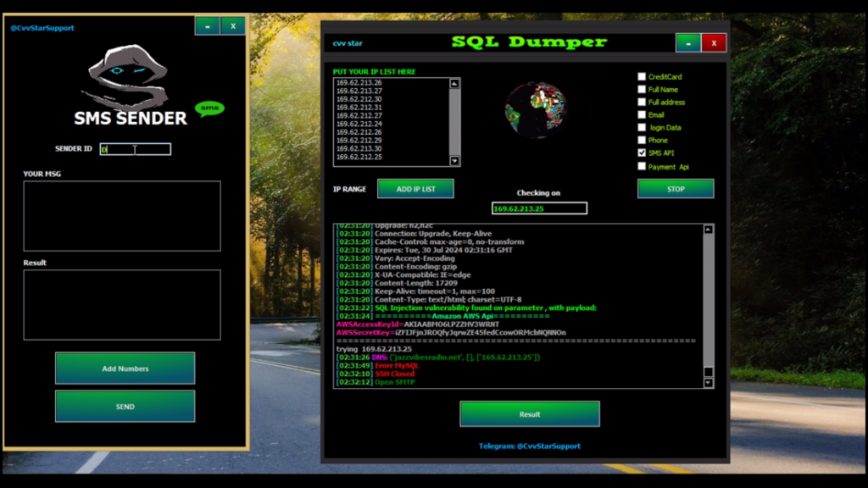868x488 pixels.
Task: Enable the CreditCard checkbox
Action: coord(642,76)
